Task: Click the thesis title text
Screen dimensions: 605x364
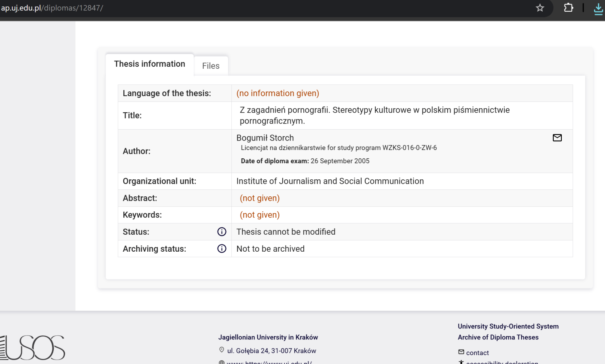Action: pos(374,115)
